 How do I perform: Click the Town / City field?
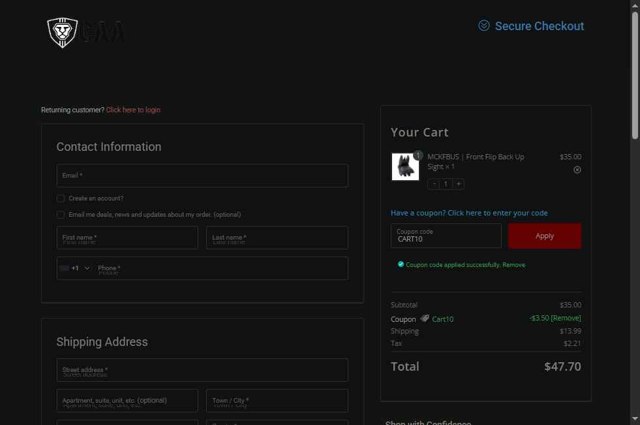click(277, 401)
